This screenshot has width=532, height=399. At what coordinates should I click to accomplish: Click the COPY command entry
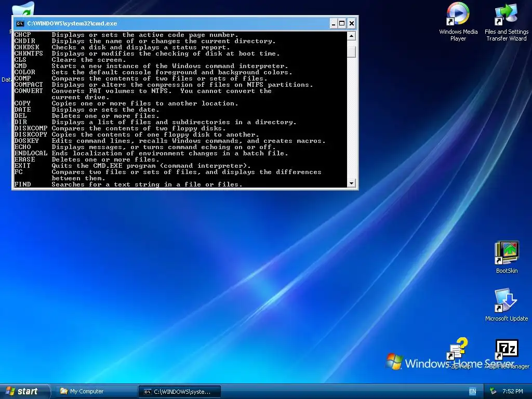click(126, 103)
